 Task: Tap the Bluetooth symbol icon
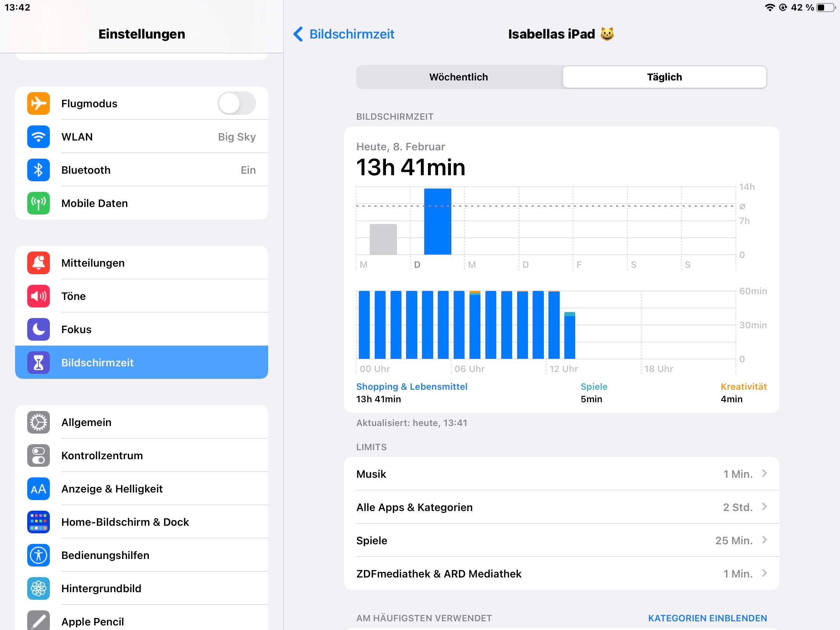pyautogui.click(x=39, y=170)
